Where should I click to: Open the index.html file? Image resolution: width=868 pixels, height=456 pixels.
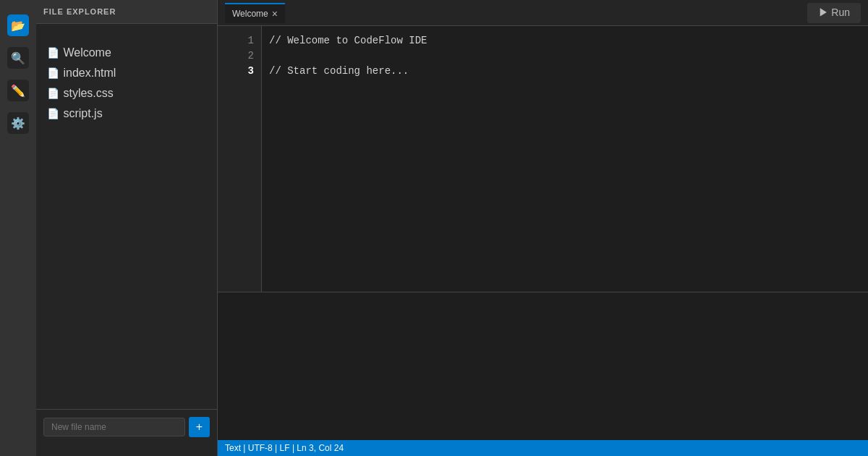90,73
